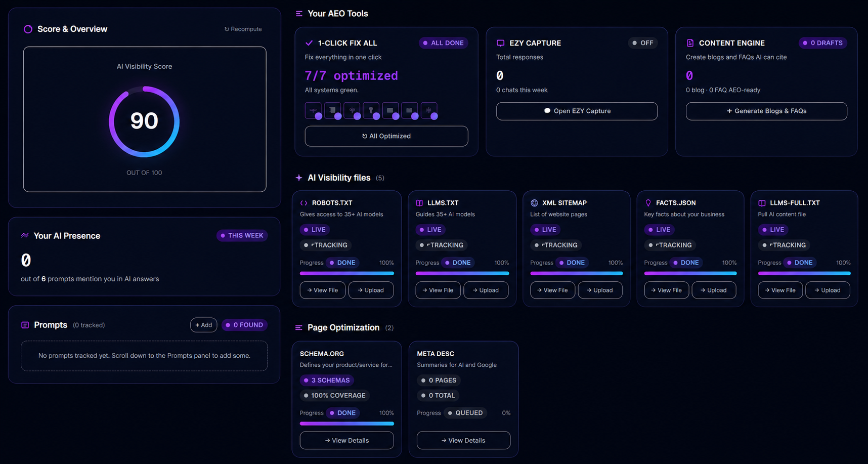Click the DONE badge on LLMS-FULL.TXT card
Screen dimensions: 868x464
[x=800, y=263]
